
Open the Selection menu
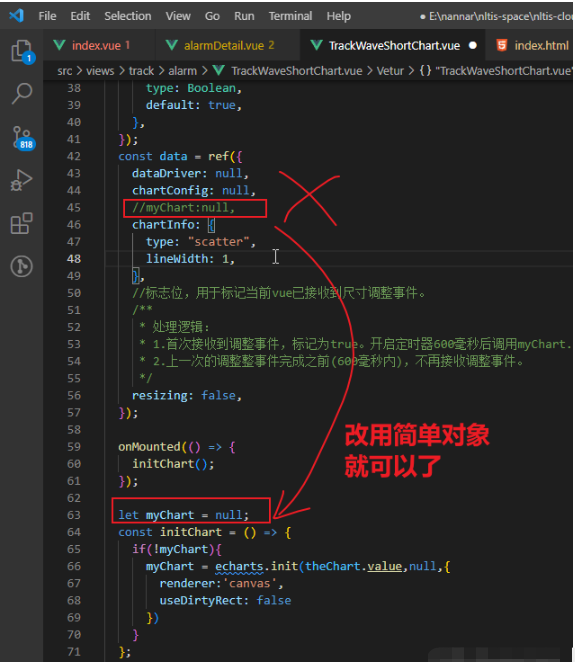pos(128,16)
